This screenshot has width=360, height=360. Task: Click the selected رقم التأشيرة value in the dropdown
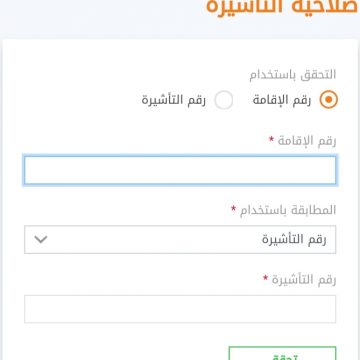pyautogui.click(x=294, y=239)
